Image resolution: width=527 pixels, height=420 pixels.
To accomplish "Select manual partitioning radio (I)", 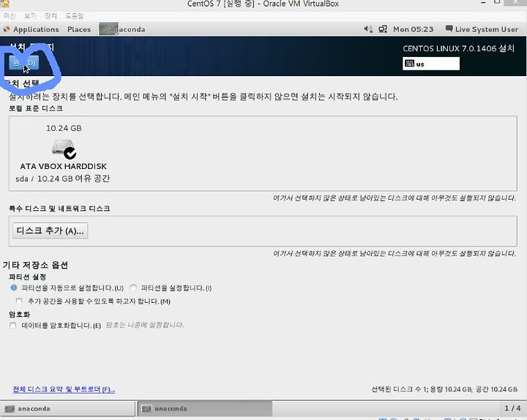I will click(x=133, y=288).
